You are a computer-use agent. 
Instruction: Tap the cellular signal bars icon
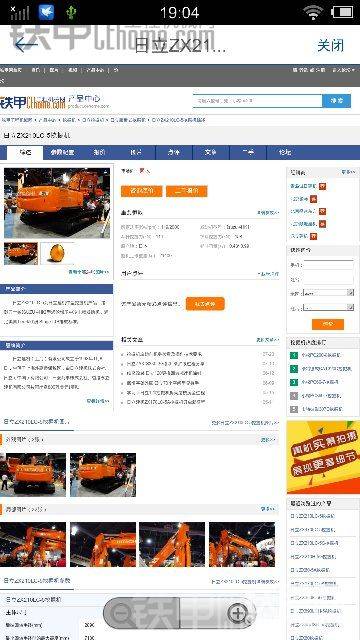pyautogui.click(x=19, y=13)
